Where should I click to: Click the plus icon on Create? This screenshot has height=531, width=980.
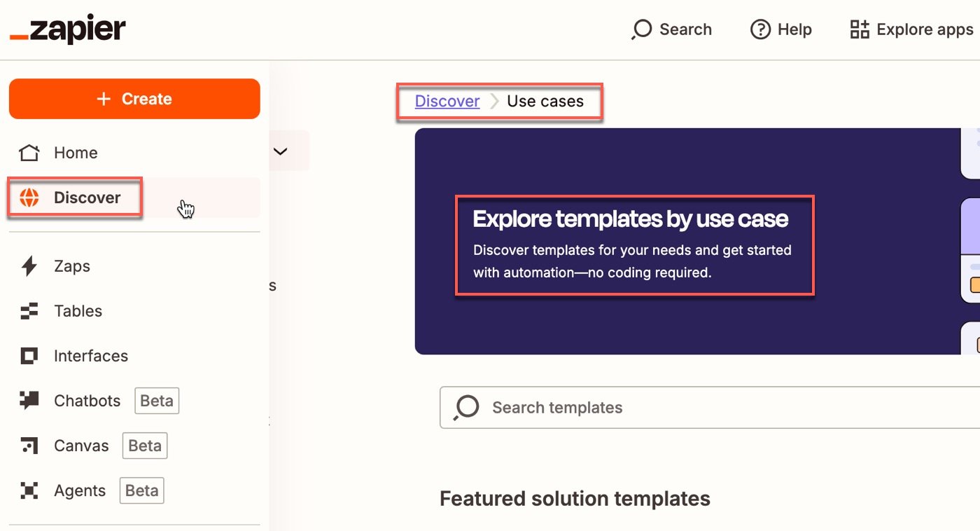[104, 99]
